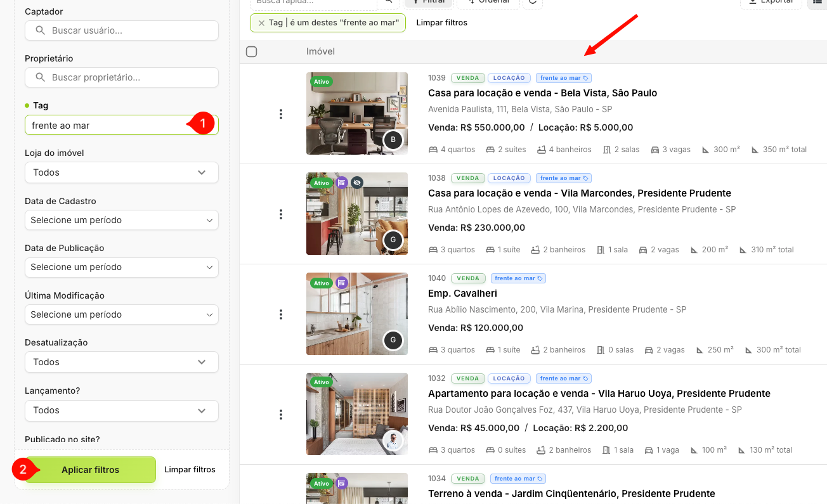
Task: Click the frente ao mar tag on property 1034
Action: point(518,479)
